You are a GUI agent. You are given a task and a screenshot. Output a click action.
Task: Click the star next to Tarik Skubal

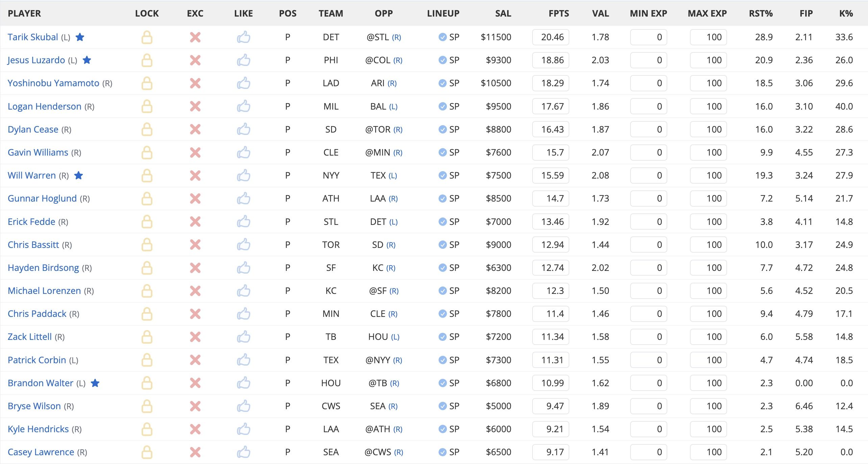[80, 37]
